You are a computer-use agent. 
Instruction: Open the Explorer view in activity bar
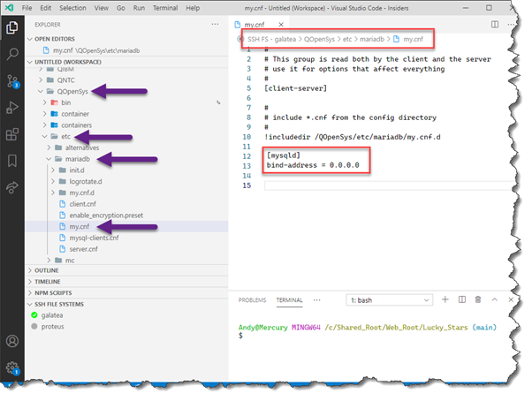[12, 27]
